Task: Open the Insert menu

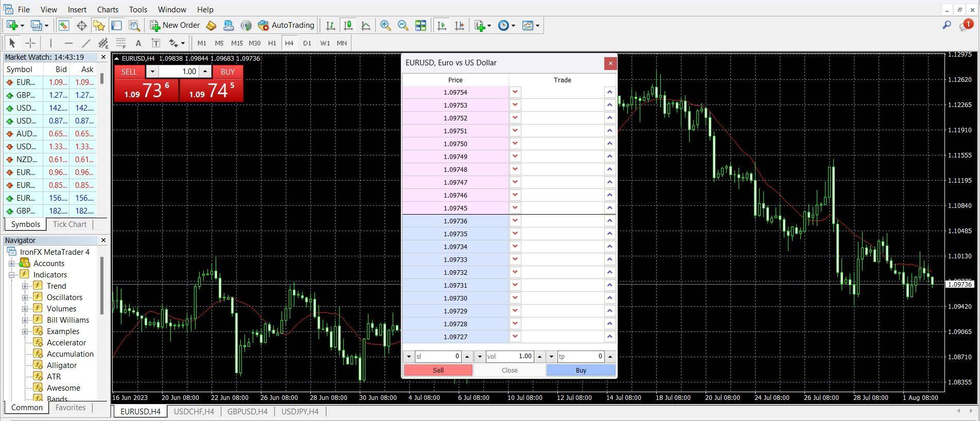Action: 77,9
